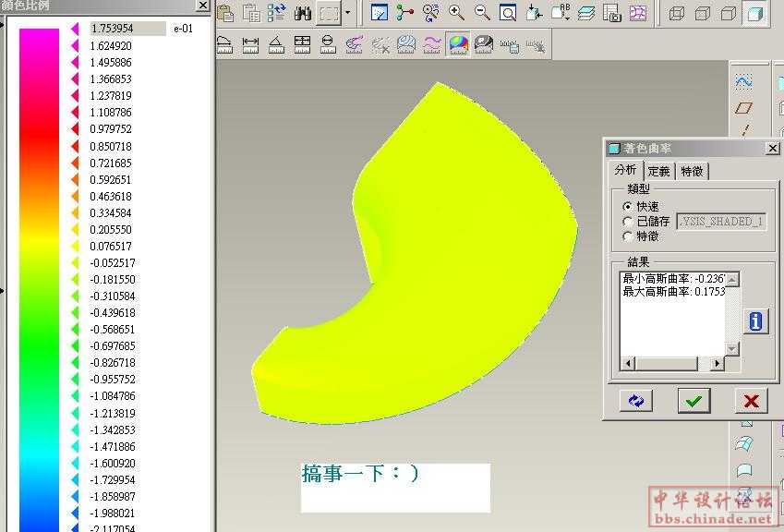Click results list scroll-down arrow

732,349
